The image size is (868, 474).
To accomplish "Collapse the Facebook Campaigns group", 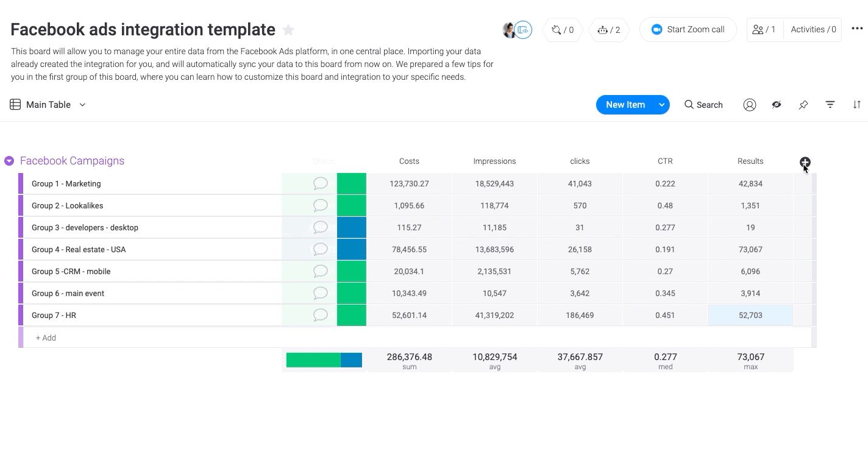I will [x=9, y=161].
